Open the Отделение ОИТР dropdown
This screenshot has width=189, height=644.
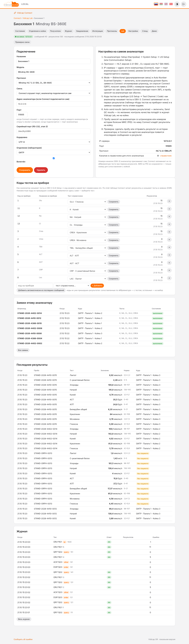tap(54, 153)
